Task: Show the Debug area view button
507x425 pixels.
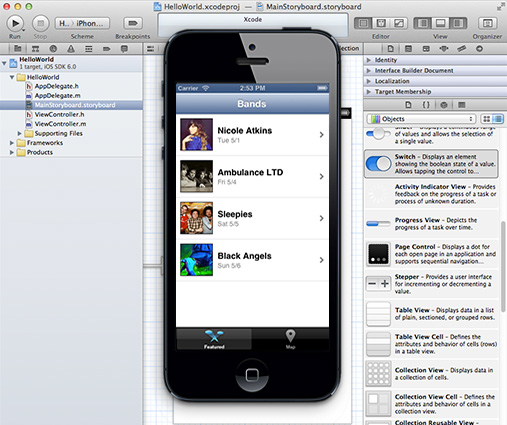Action: click(x=440, y=23)
